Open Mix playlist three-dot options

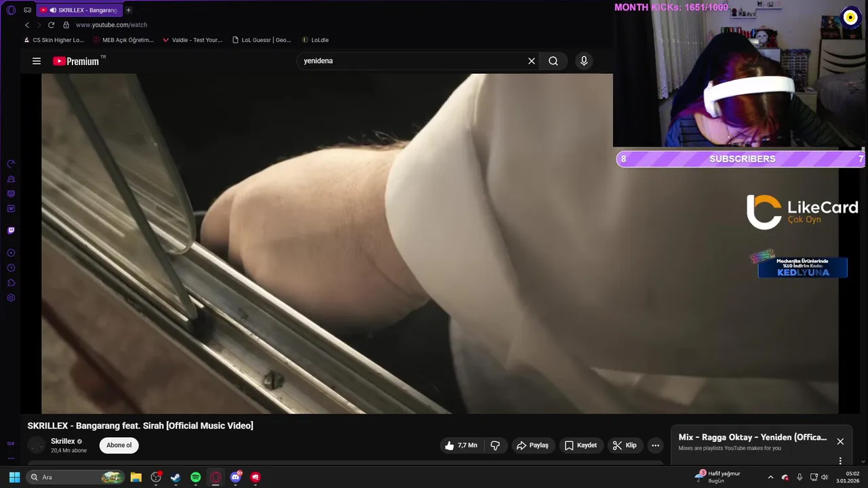pyautogui.click(x=840, y=461)
